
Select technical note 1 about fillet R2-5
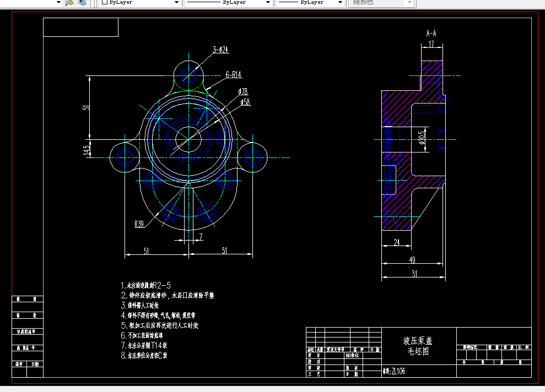pos(145,285)
